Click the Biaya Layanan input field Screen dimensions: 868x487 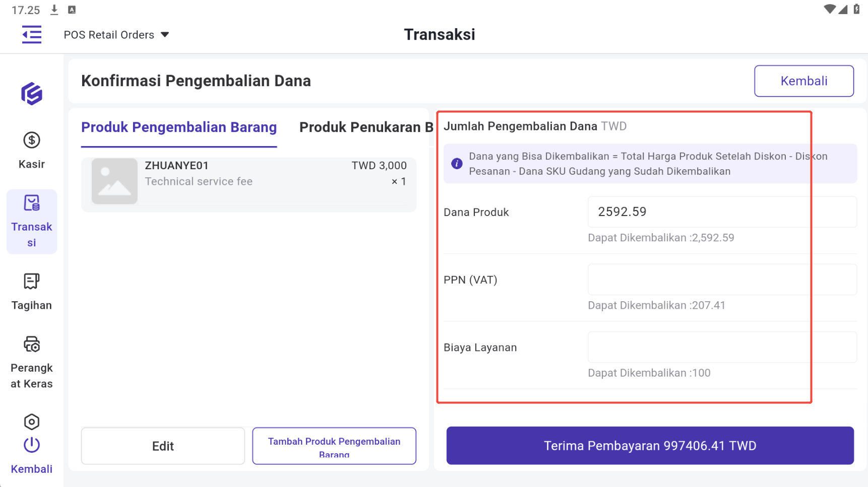(722, 347)
